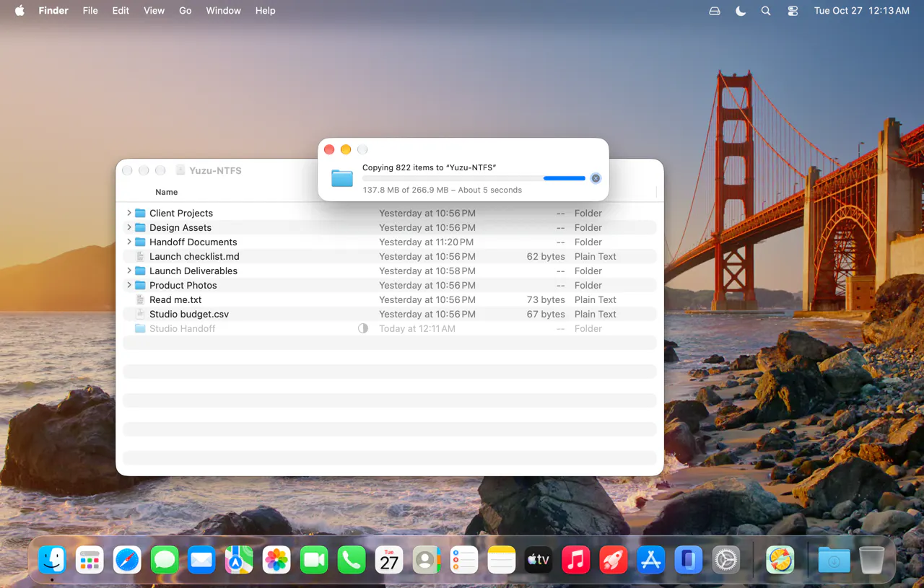Image resolution: width=924 pixels, height=588 pixels.
Task: Open the View menu
Action: (x=154, y=11)
